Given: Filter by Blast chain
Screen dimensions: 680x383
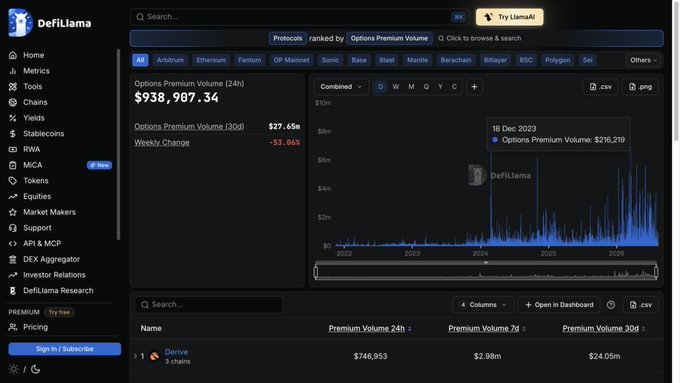Looking at the screenshot, I should tap(387, 60).
